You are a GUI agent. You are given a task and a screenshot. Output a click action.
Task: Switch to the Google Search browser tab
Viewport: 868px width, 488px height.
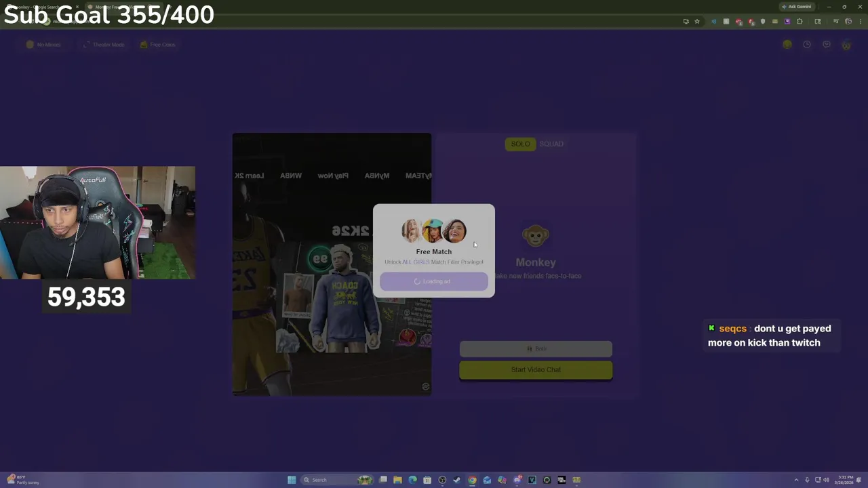41,7
